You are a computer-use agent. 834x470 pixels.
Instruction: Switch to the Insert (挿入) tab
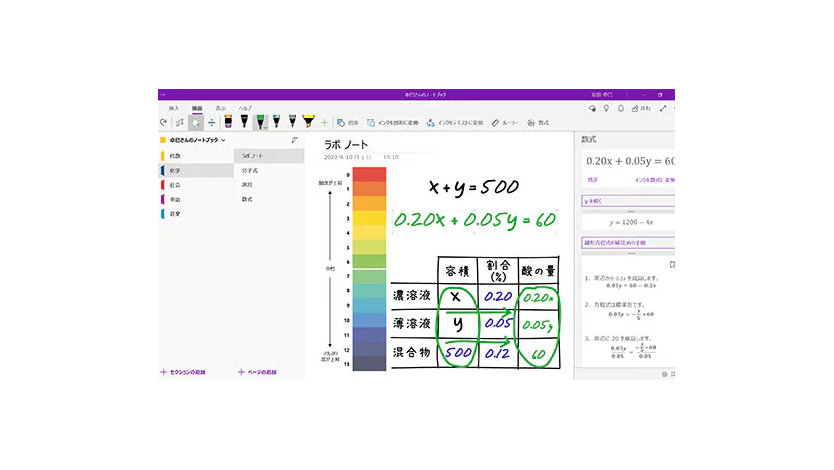click(x=174, y=108)
